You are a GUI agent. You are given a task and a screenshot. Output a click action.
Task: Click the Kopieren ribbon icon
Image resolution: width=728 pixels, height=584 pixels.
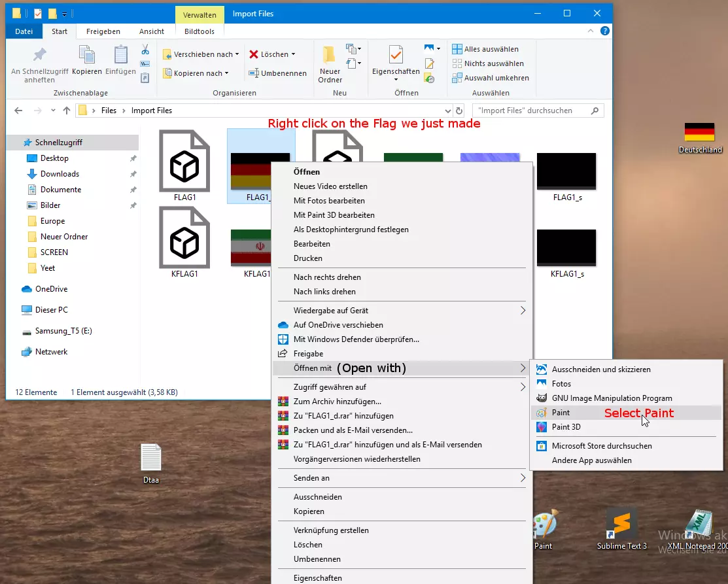click(x=87, y=55)
